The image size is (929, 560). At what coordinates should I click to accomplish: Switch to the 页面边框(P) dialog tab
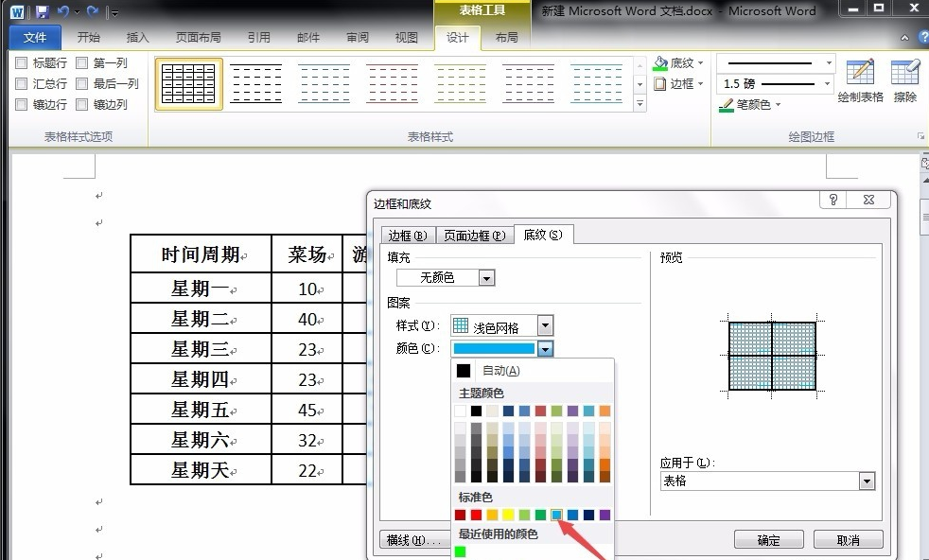click(x=475, y=236)
